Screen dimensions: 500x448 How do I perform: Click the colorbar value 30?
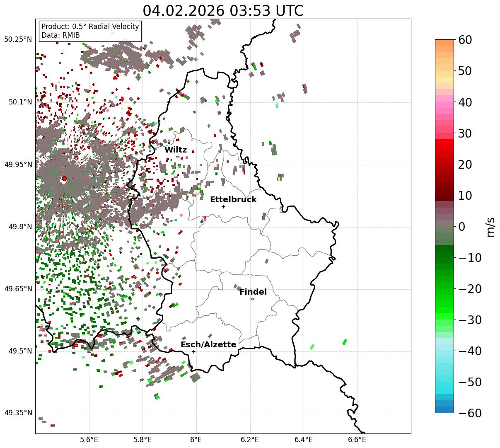click(x=464, y=133)
